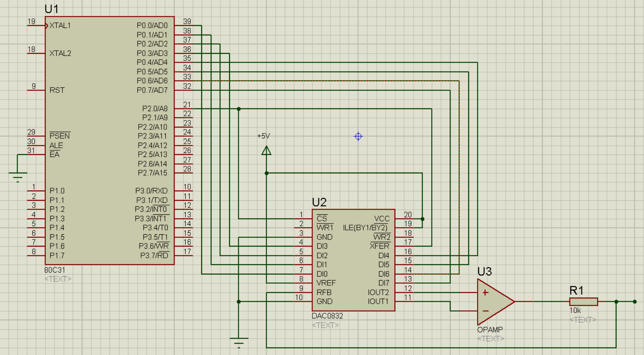This screenshot has height=355, width=644.
Task: Click the IOUT2 pin label
Action: pos(378,292)
